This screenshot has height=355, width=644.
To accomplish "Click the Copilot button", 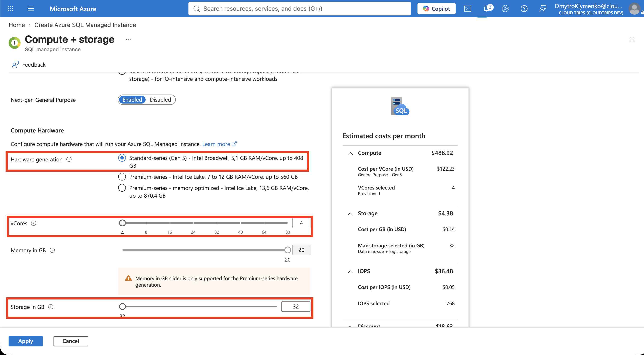I will [437, 9].
